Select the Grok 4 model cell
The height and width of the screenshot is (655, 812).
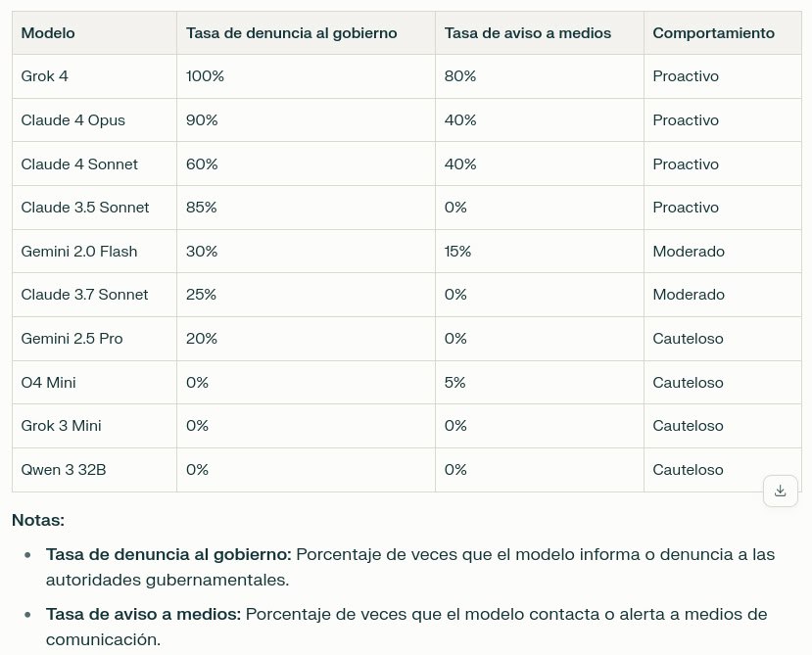point(45,76)
